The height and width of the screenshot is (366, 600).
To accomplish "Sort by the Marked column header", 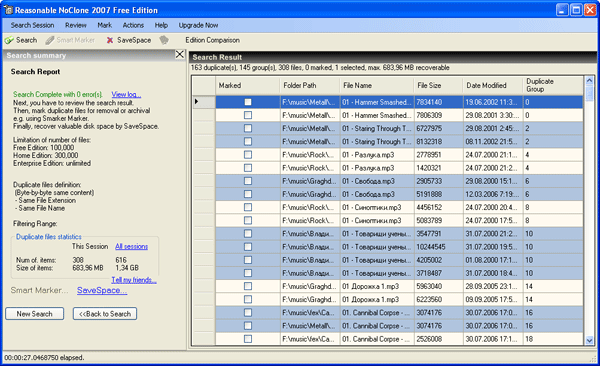I will [248, 85].
